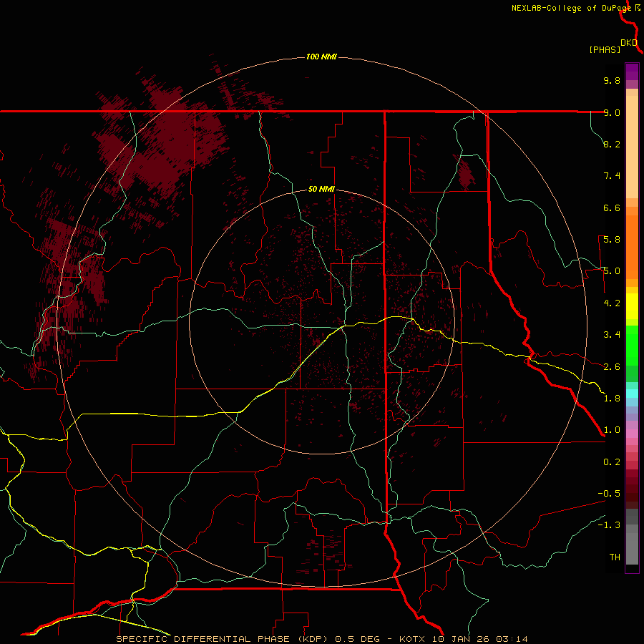Click the -1.3 scale value
This screenshot has height=644, width=644.
point(609,525)
